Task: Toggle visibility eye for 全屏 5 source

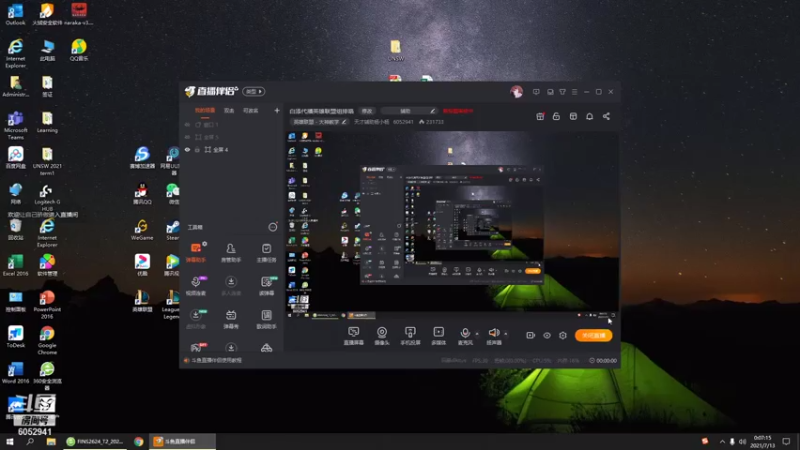Action: click(x=187, y=137)
